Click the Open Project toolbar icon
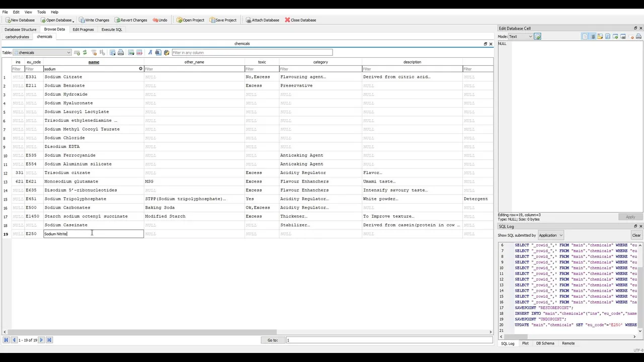 click(x=180, y=20)
